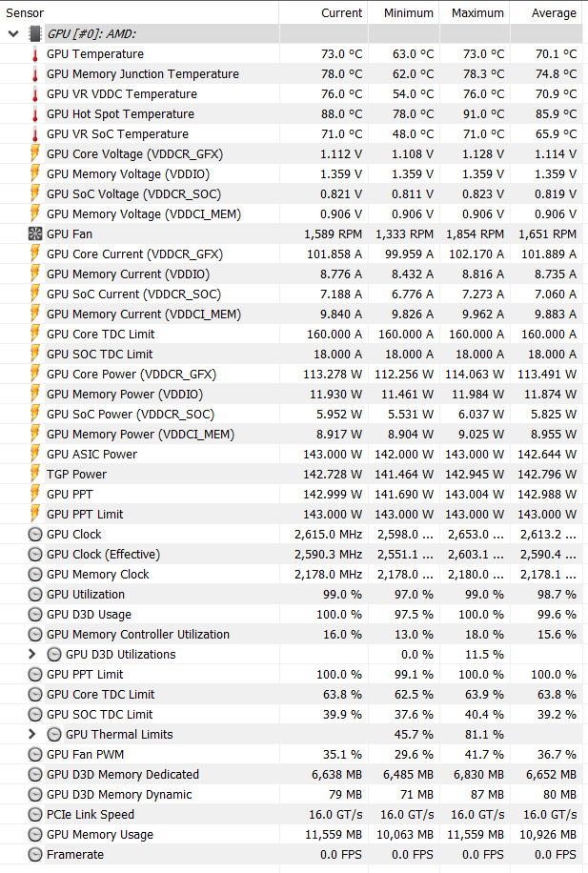Click the GPU Fan PWM current value 35.1 %
The width and height of the screenshot is (588, 873).
pyautogui.click(x=342, y=755)
